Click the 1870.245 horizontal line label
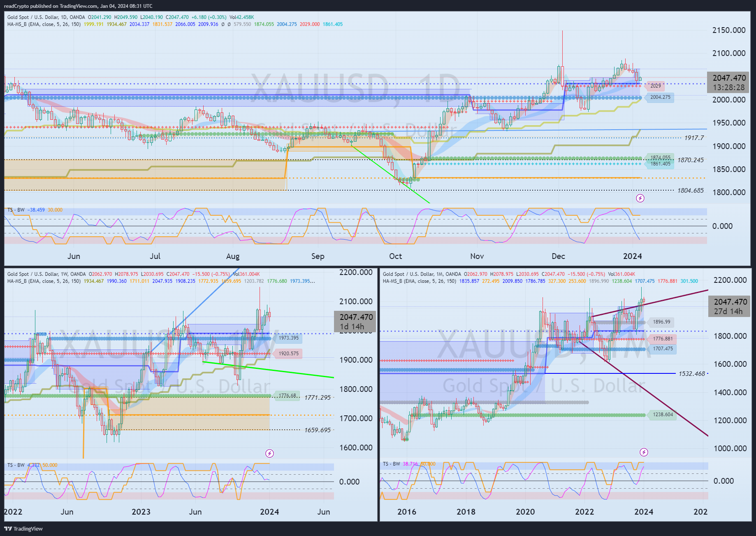 pyautogui.click(x=690, y=160)
